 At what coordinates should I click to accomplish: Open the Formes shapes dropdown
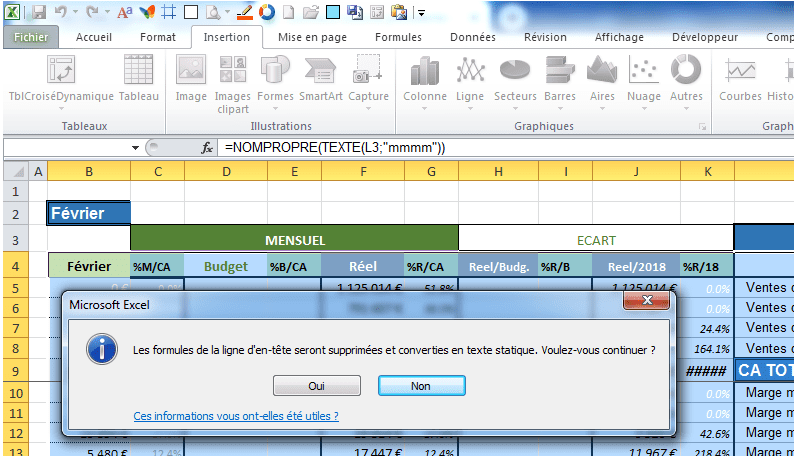pyautogui.click(x=275, y=79)
